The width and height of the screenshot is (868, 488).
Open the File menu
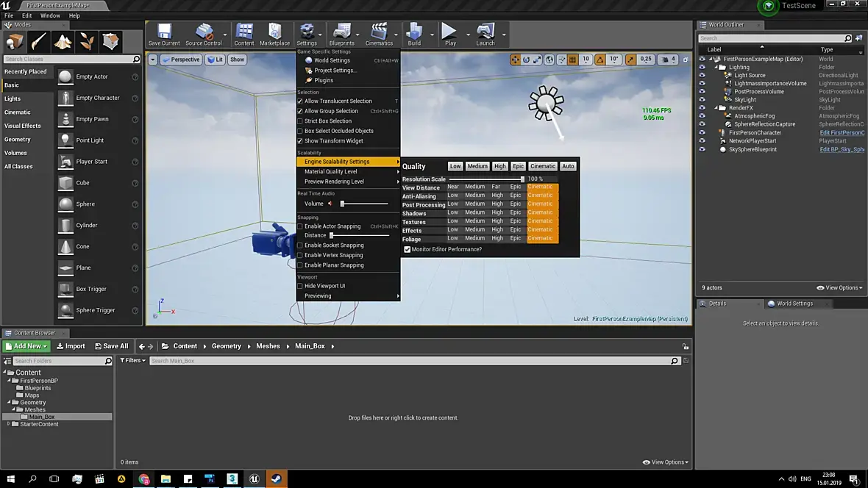coord(9,15)
